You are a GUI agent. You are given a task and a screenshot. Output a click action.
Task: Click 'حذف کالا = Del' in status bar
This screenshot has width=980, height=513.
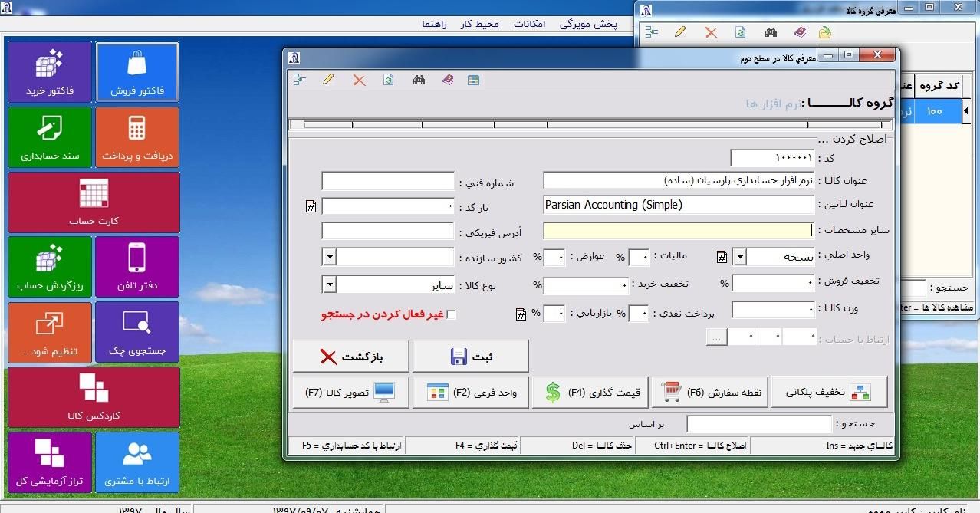click(602, 446)
